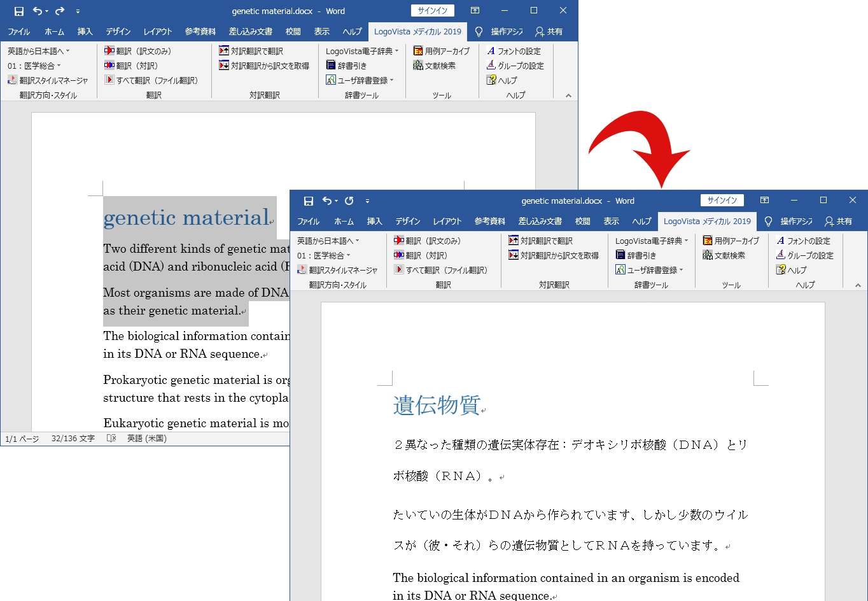868x601 pixels.
Task: Open 文献検索 in back window
Action: (435, 66)
